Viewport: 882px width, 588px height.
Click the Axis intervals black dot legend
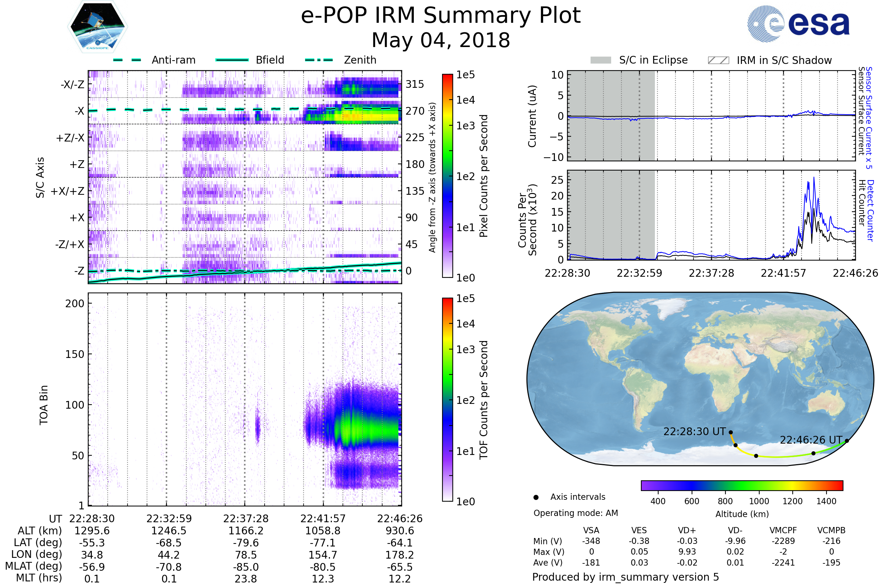(536, 497)
